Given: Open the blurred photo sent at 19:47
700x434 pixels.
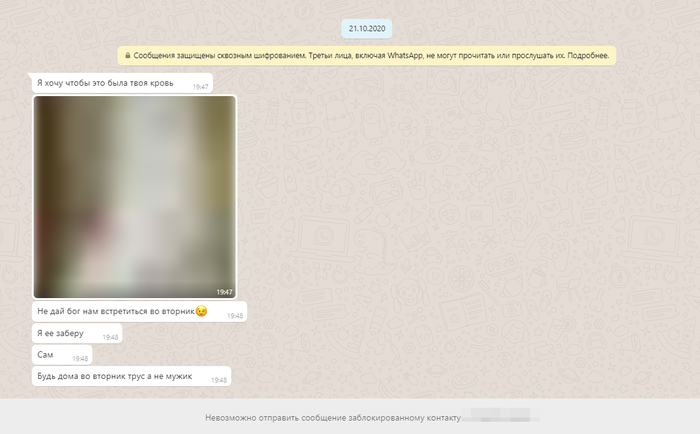Looking at the screenshot, I should [134, 197].
